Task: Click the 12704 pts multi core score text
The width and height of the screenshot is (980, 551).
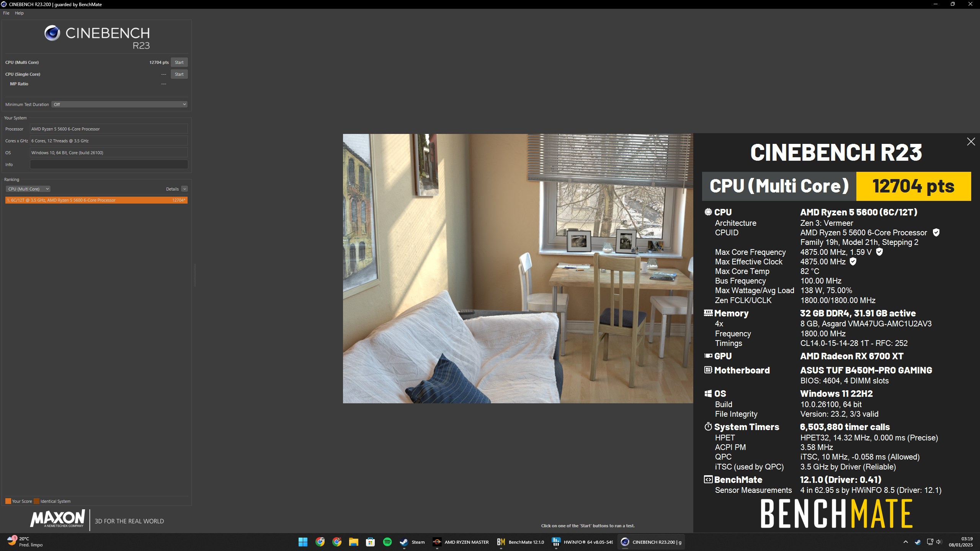Action: 159,62
